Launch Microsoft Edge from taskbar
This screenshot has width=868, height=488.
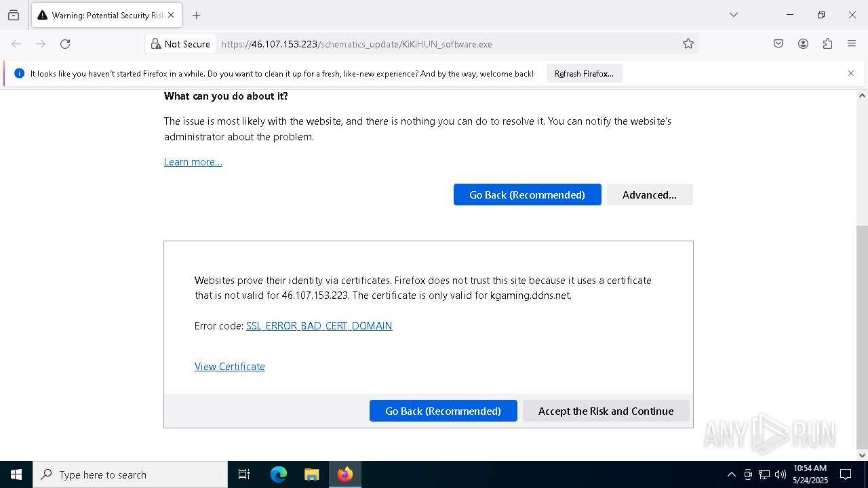click(x=279, y=474)
